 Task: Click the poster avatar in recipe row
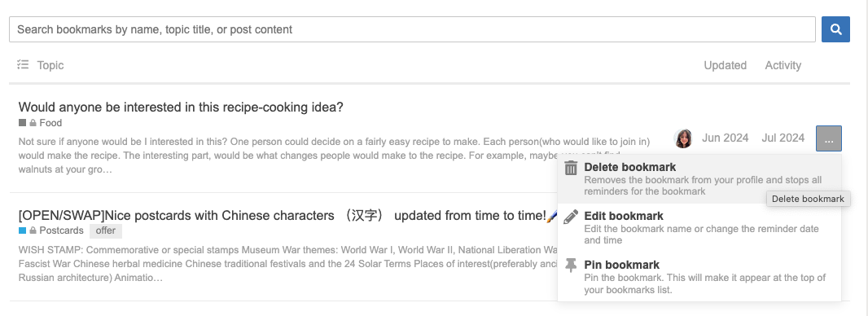(683, 138)
